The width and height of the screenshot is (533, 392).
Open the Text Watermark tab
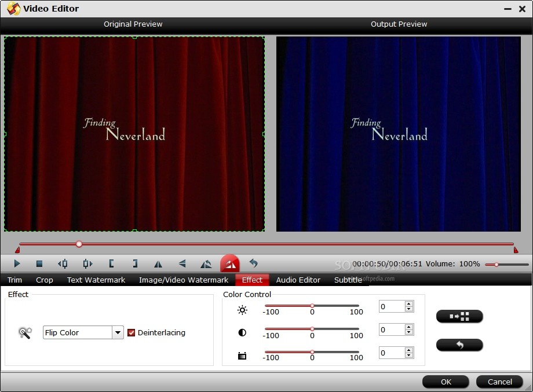(96, 280)
